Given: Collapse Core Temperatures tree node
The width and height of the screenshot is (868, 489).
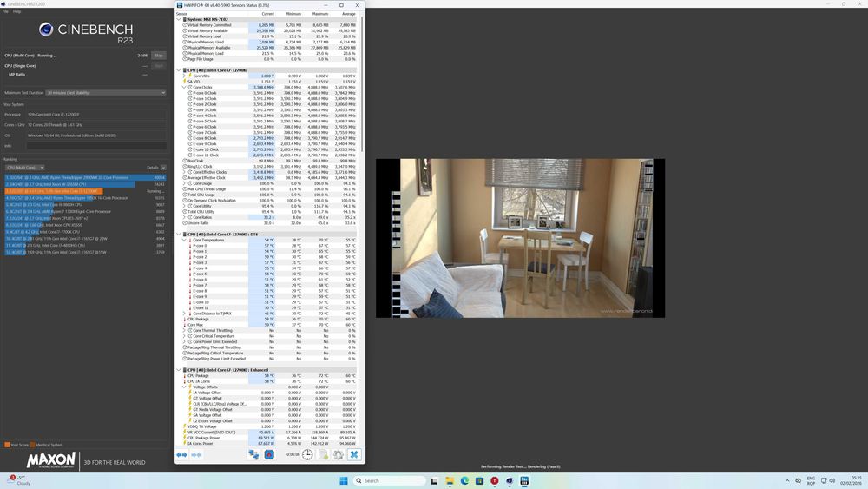Looking at the screenshot, I should pyautogui.click(x=184, y=240).
